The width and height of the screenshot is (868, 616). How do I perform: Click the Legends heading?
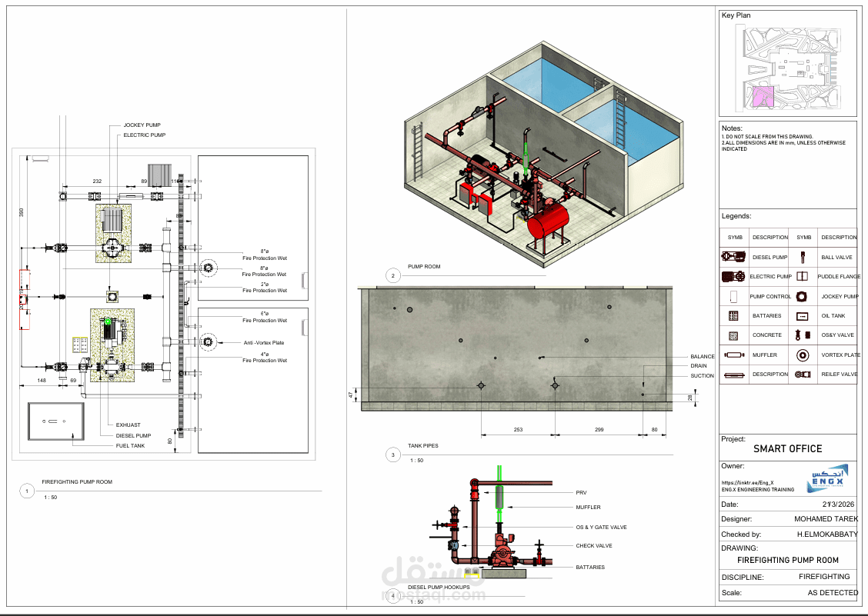[x=736, y=216]
